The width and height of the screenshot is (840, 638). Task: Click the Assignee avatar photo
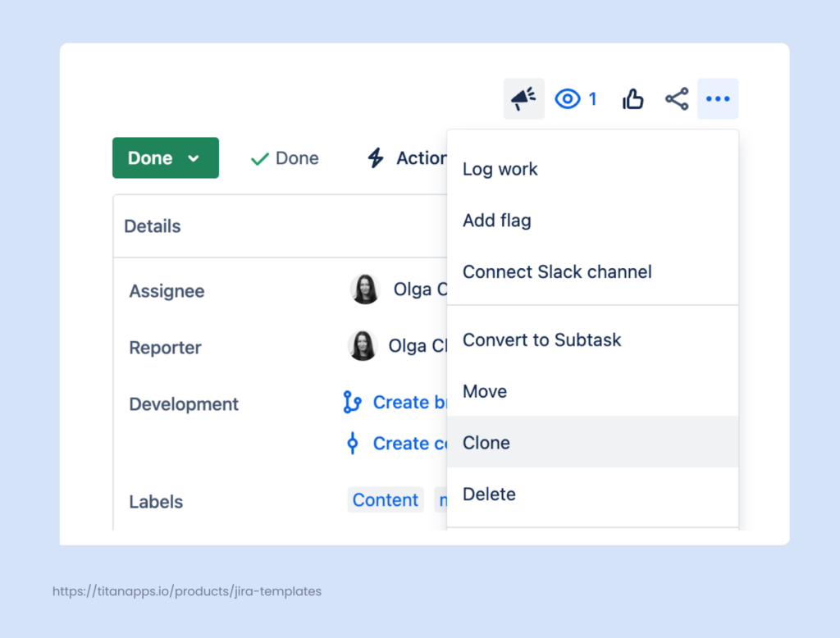(x=365, y=289)
